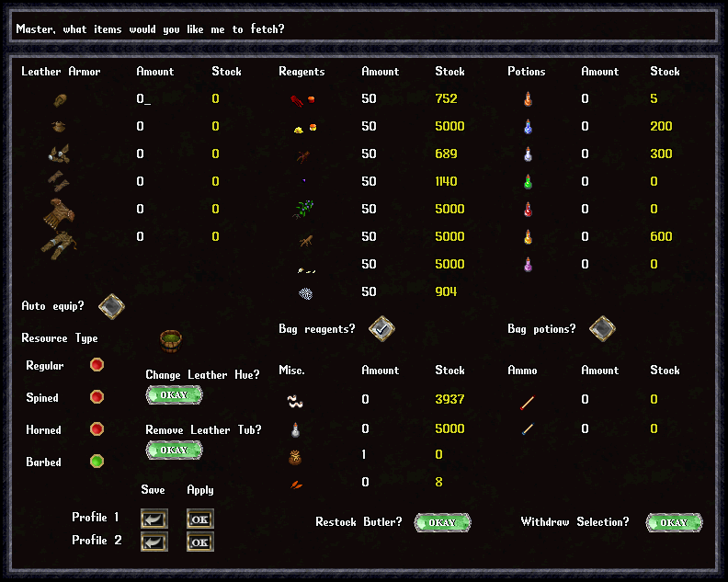This screenshot has width=728, height=582.
Task: Apply Profile 2 with OK
Action: coord(200,542)
